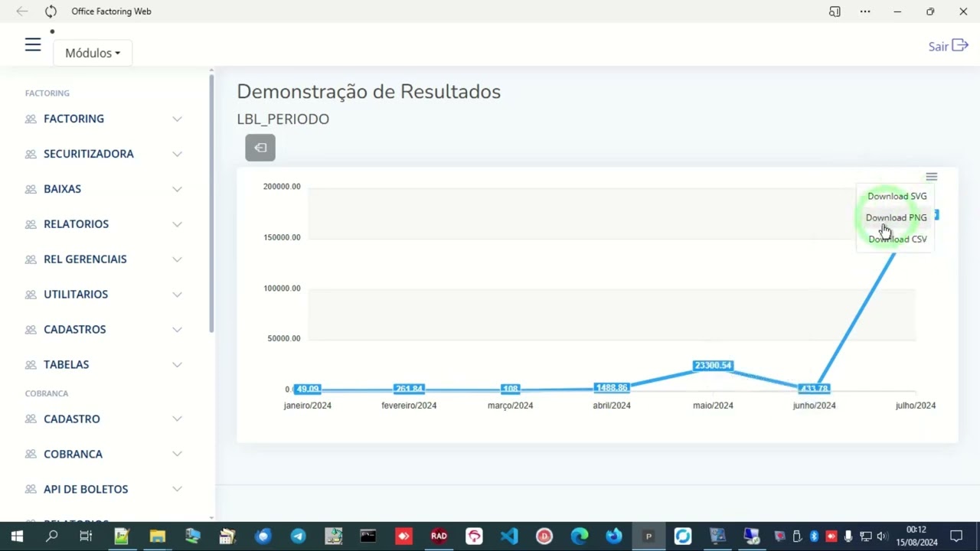Image resolution: width=980 pixels, height=551 pixels.
Task: Click the browser back arrow
Action: pos(22,11)
